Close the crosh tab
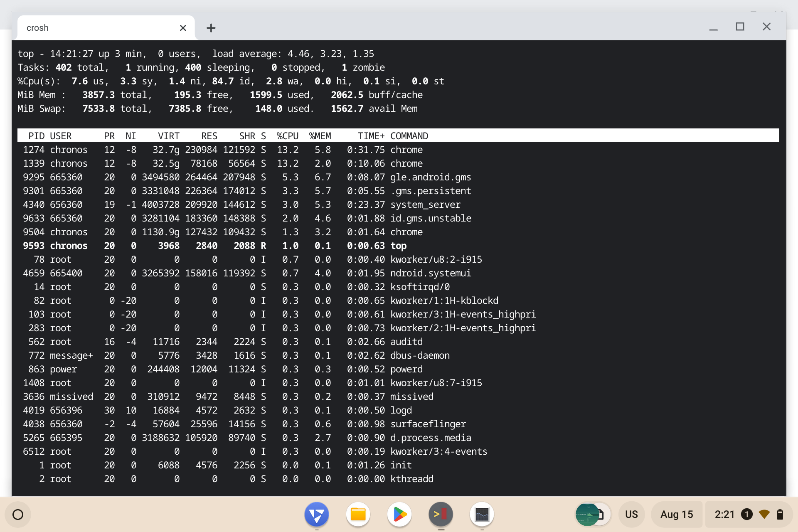The height and width of the screenshot is (532, 798). click(183, 28)
